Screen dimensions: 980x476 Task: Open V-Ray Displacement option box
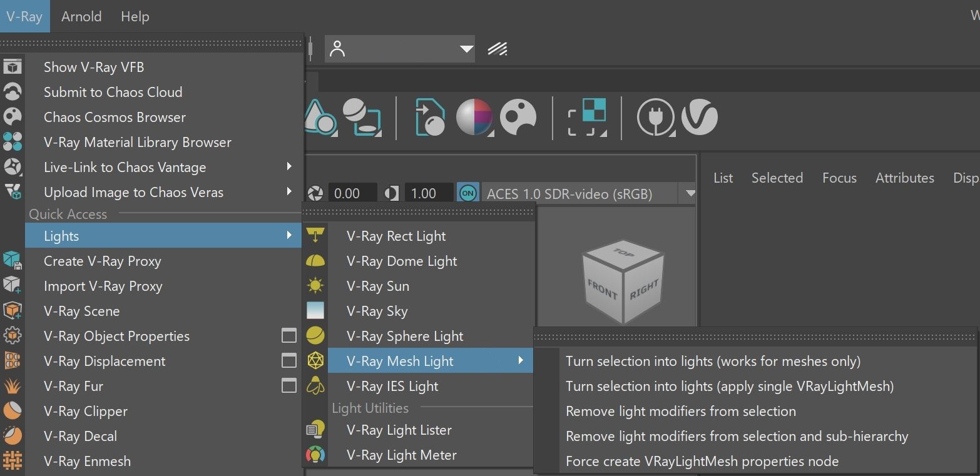click(289, 361)
